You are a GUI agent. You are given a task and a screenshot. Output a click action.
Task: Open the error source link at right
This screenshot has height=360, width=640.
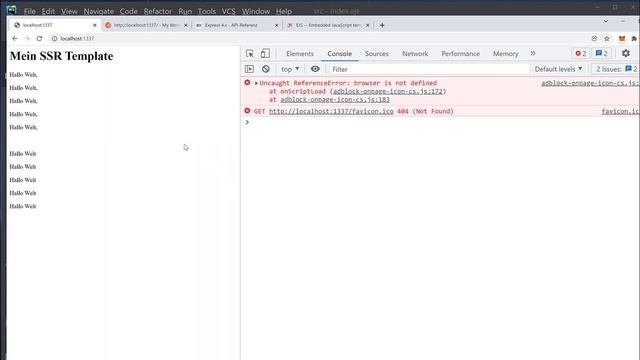(x=590, y=83)
